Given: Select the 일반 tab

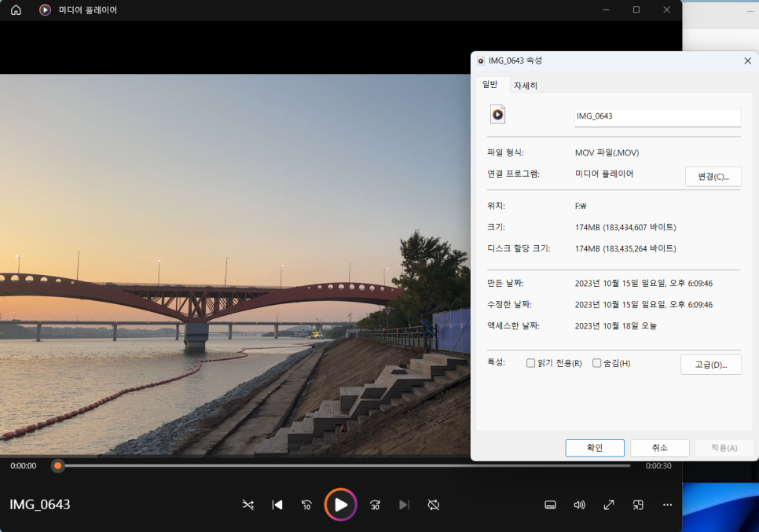Looking at the screenshot, I should pyautogui.click(x=490, y=85).
